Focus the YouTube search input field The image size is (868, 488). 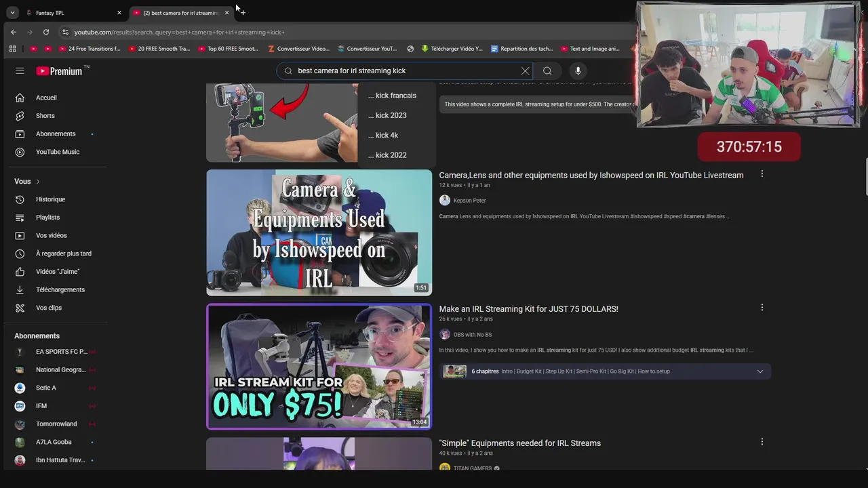click(x=403, y=70)
